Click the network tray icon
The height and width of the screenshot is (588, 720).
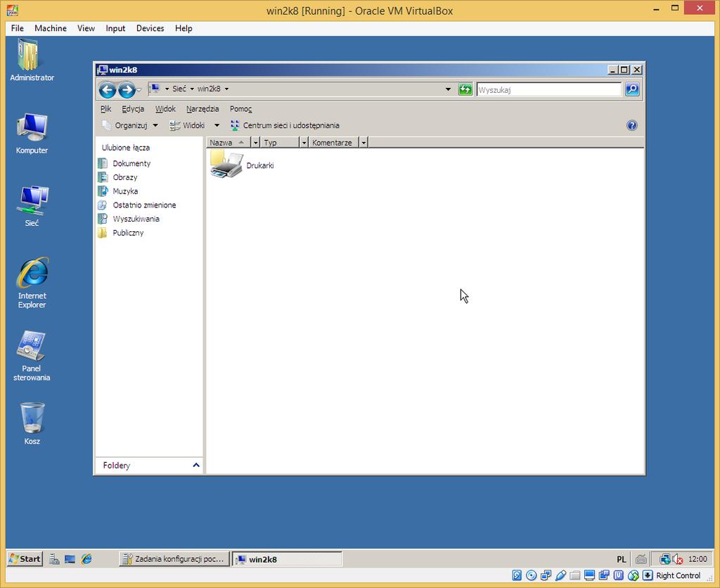pyautogui.click(x=664, y=559)
